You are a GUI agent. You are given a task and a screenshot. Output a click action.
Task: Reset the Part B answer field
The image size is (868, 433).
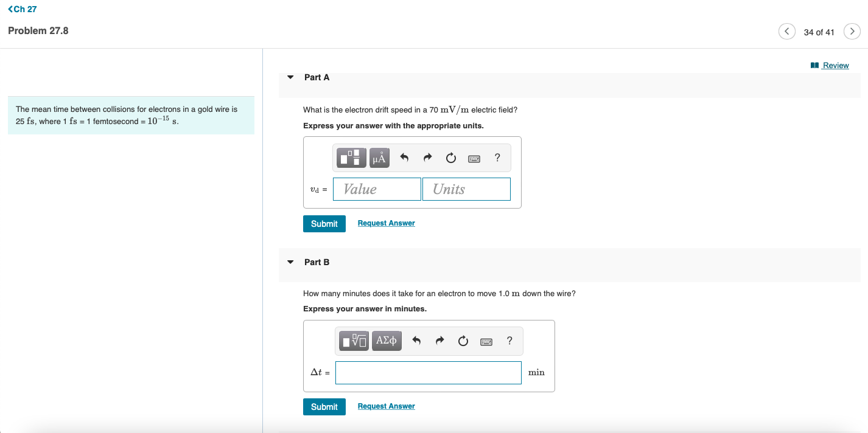pos(463,341)
